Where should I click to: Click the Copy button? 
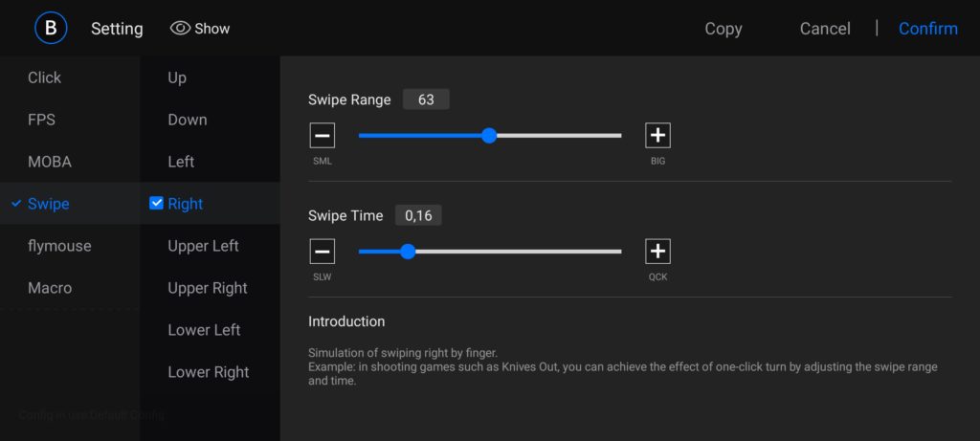(723, 29)
